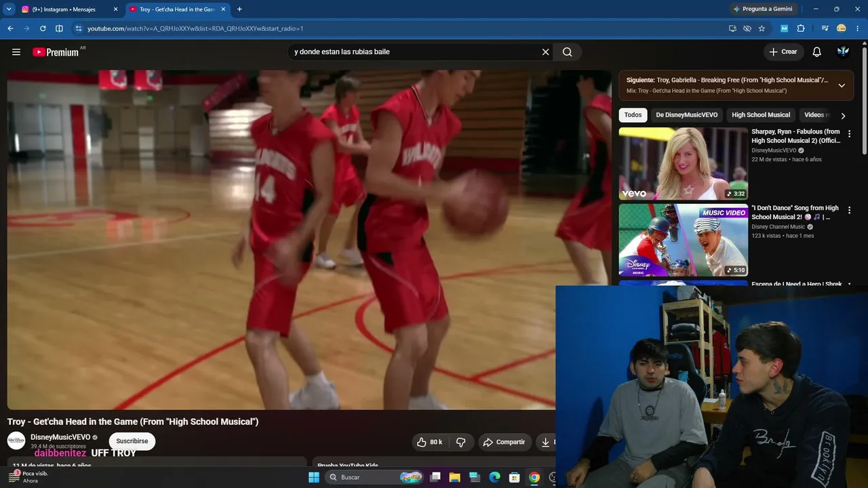
Task: Open Chrome from the taskbar
Action: (534, 477)
